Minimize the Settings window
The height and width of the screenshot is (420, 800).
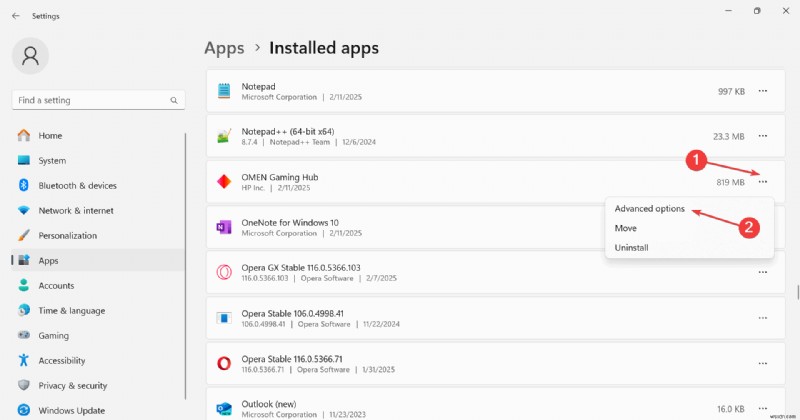coord(729,11)
